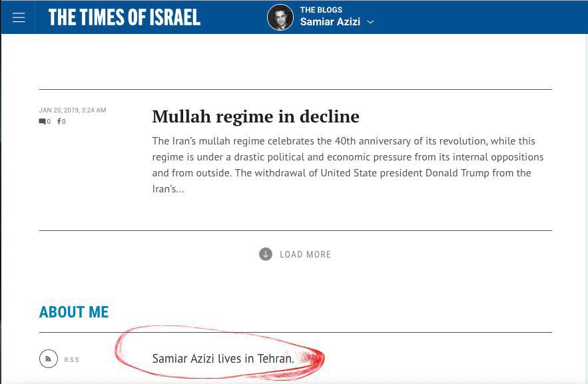Click the RSS text label
Image resolution: width=588 pixels, height=384 pixels.
click(72, 360)
